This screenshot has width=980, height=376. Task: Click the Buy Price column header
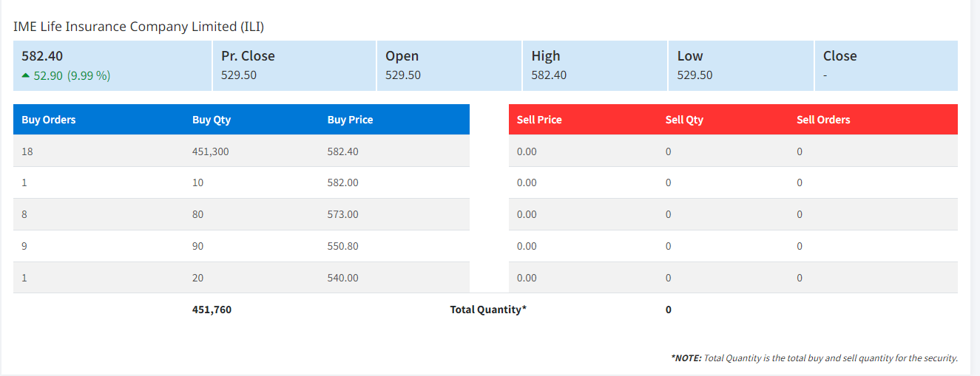pos(350,120)
